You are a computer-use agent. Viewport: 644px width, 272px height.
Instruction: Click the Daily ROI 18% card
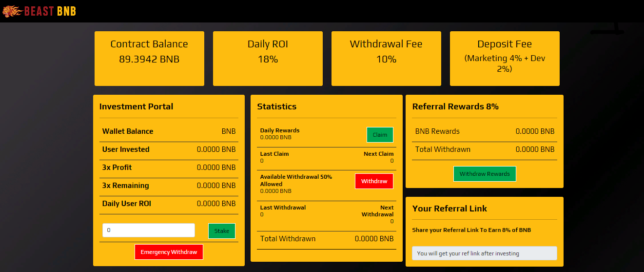(268, 59)
